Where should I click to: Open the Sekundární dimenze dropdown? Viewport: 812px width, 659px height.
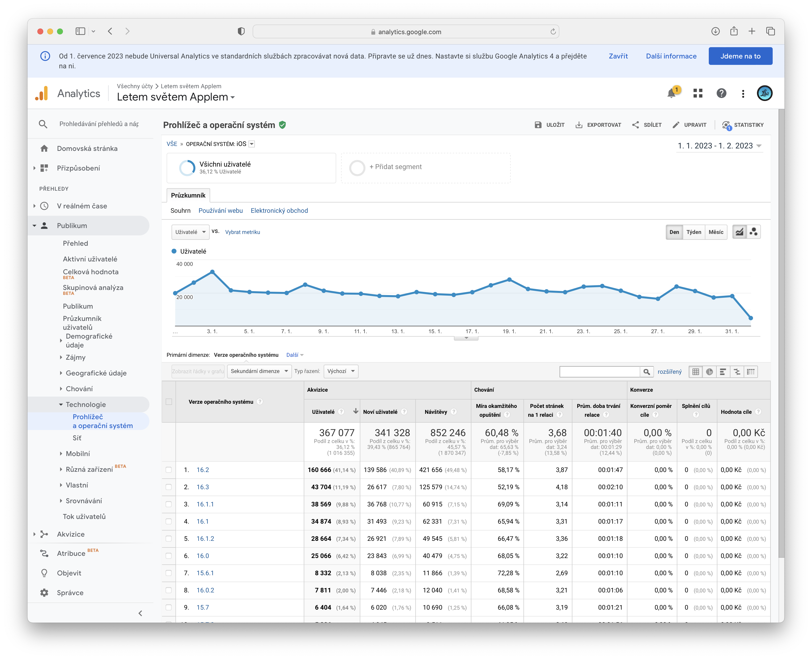259,371
